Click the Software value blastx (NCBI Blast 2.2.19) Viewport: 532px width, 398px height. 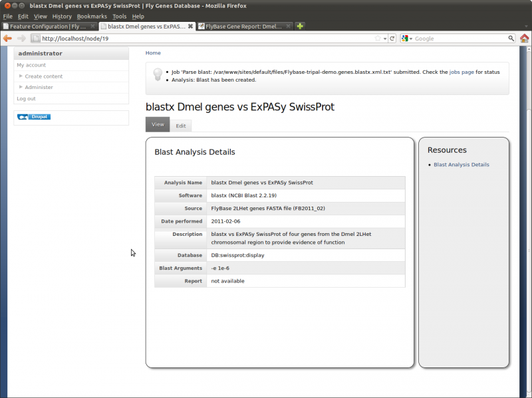click(x=243, y=195)
